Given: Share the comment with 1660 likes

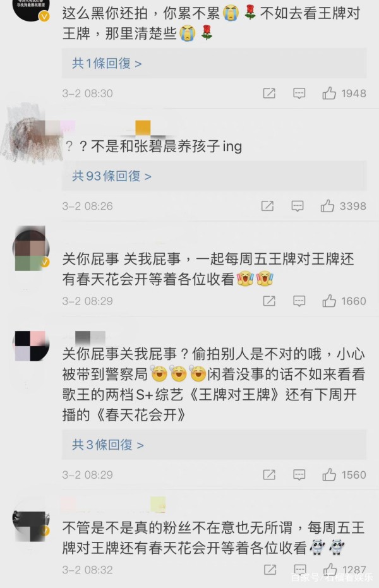Looking at the screenshot, I should (x=269, y=301).
